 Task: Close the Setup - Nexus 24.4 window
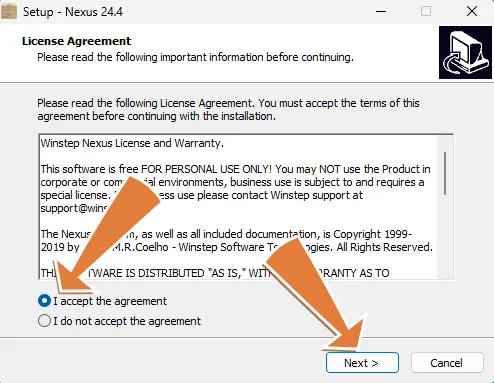click(472, 12)
